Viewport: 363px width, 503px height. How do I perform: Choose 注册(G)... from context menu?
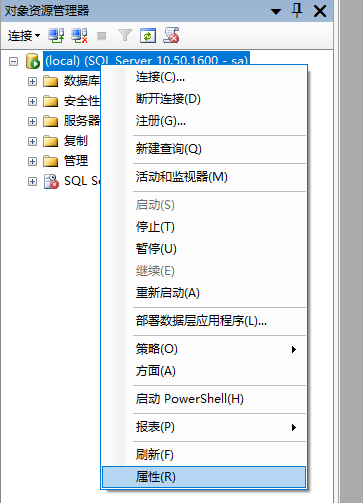coord(204,121)
